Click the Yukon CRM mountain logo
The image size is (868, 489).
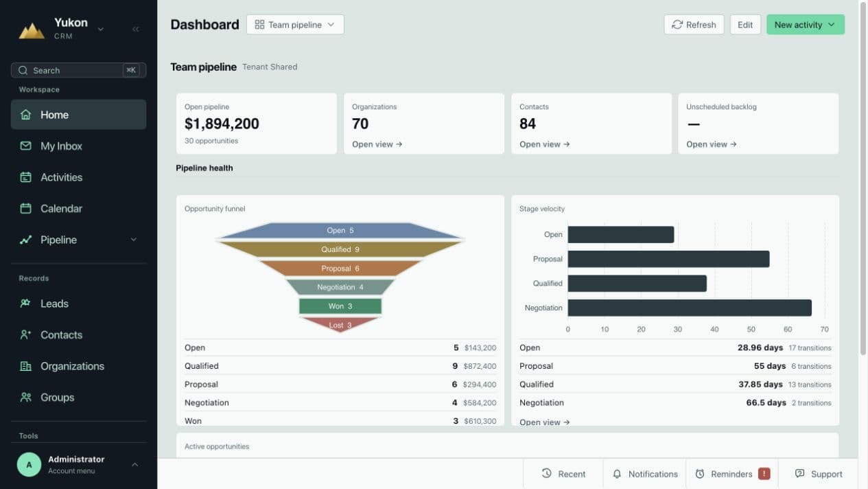(32, 30)
